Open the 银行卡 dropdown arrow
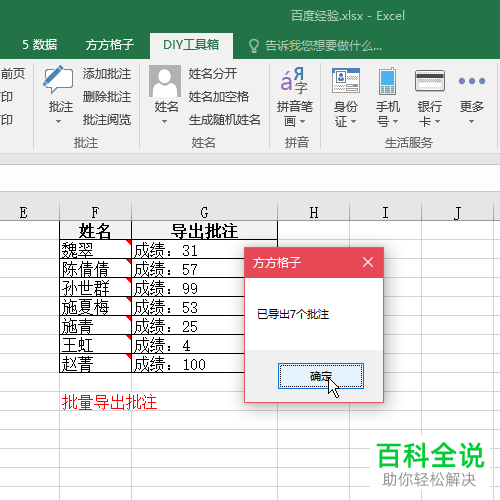Viewport: 500px width, 500px height. 437,121
